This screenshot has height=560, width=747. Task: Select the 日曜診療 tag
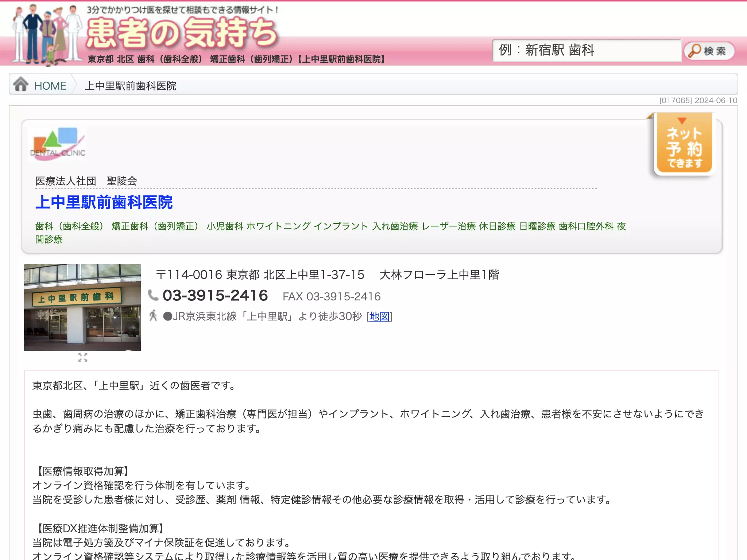(537, 226)
